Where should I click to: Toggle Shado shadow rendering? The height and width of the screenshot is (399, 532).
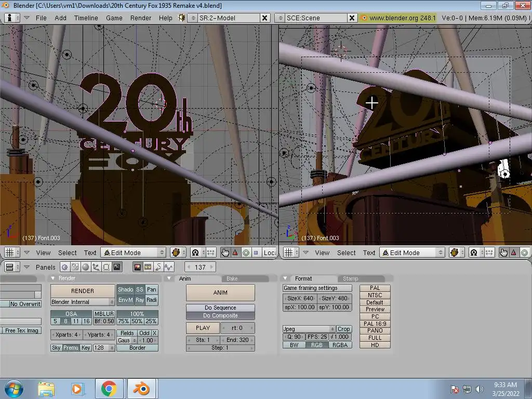point(126,289)
